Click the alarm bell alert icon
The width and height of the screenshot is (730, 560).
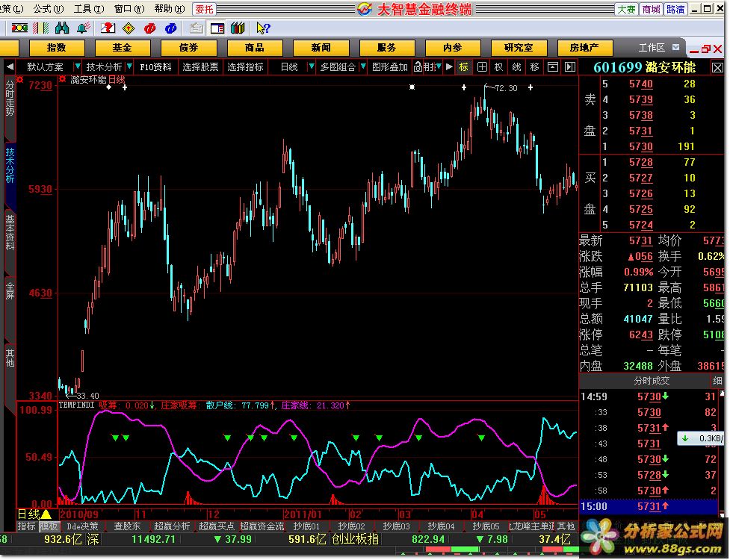coord(84,28)
